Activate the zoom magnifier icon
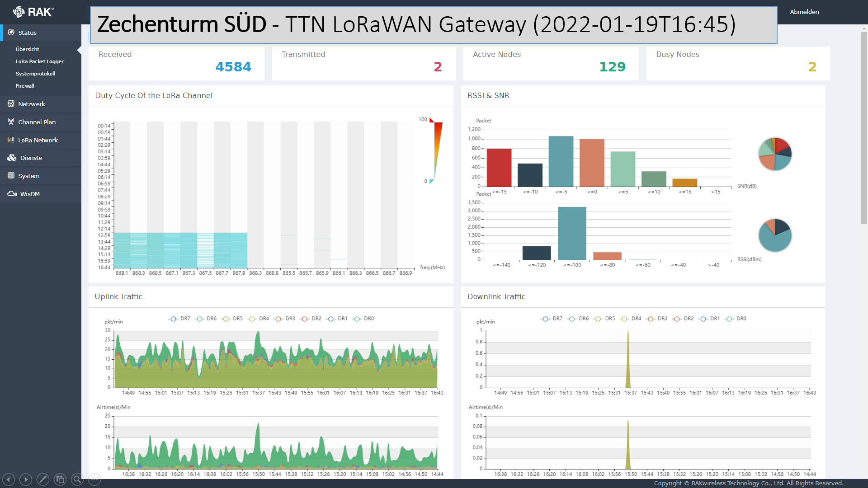Image resolution: width=868 pixels, height=488 pixels. [77, 479]
